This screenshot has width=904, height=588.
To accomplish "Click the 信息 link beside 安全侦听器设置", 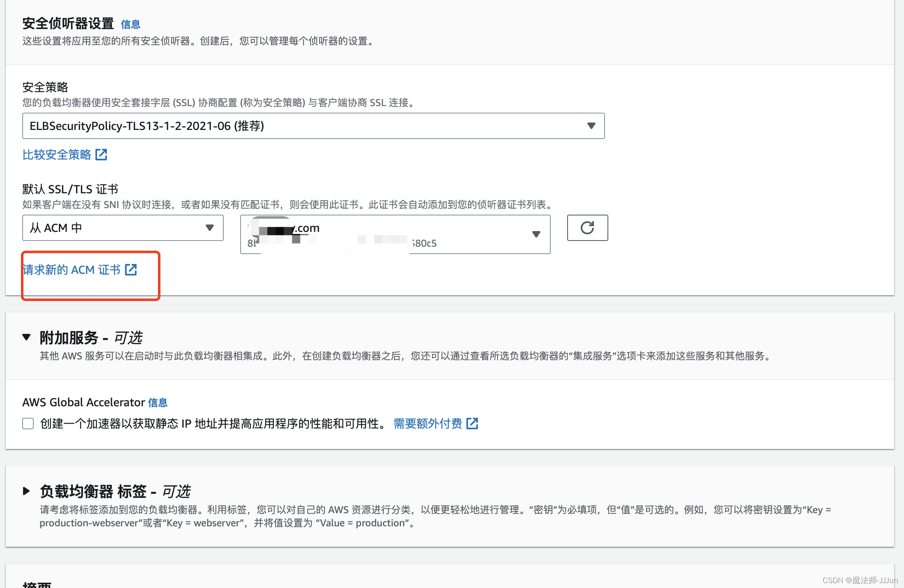I will point(131,25).
